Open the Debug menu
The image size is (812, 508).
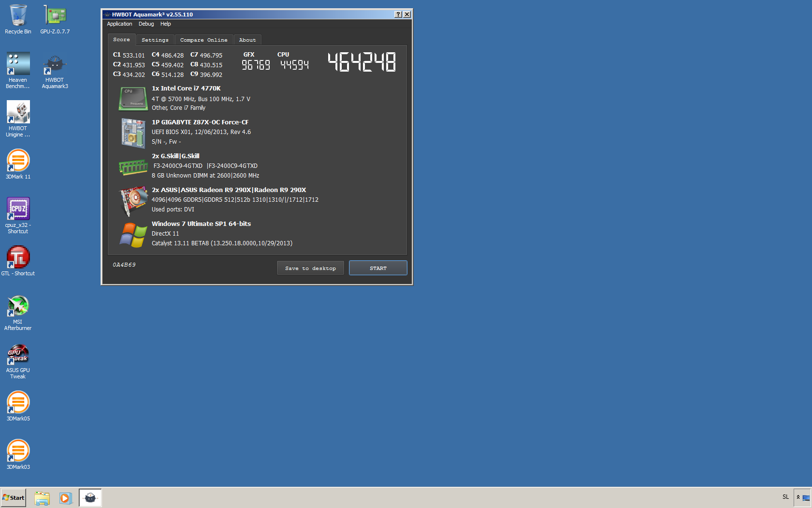click(146, 24)
